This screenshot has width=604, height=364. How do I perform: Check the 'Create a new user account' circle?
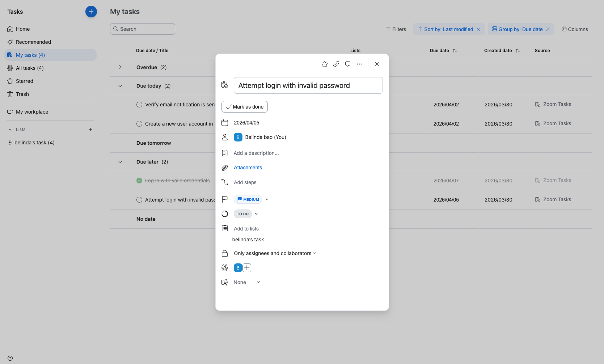pyautogui.click(x=139, y=124)
